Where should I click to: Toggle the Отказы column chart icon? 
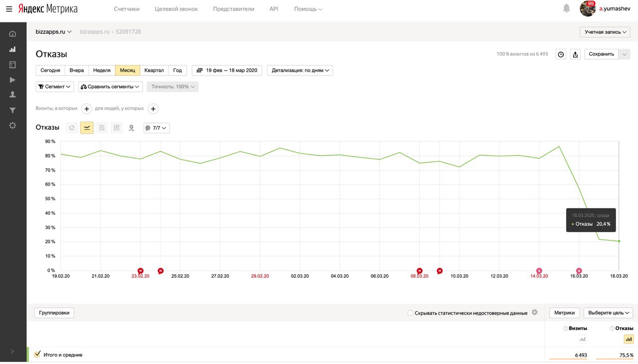(x=629, y=339)
